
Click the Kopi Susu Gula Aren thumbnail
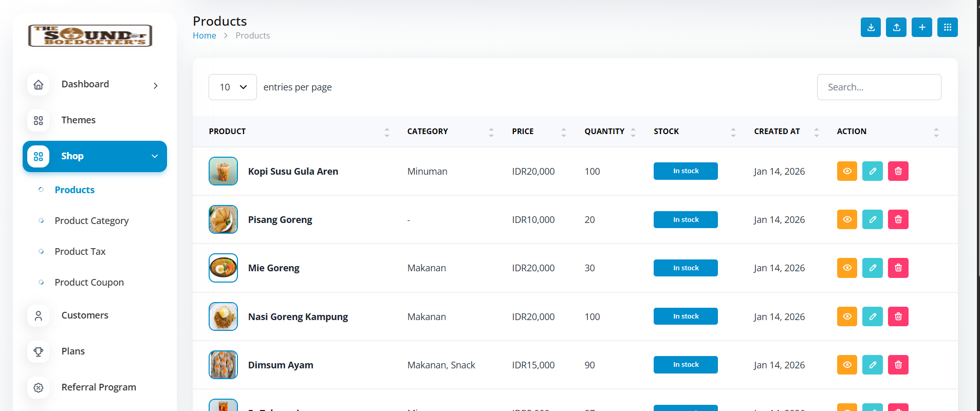pyautogui.click(x=223, y=171)
